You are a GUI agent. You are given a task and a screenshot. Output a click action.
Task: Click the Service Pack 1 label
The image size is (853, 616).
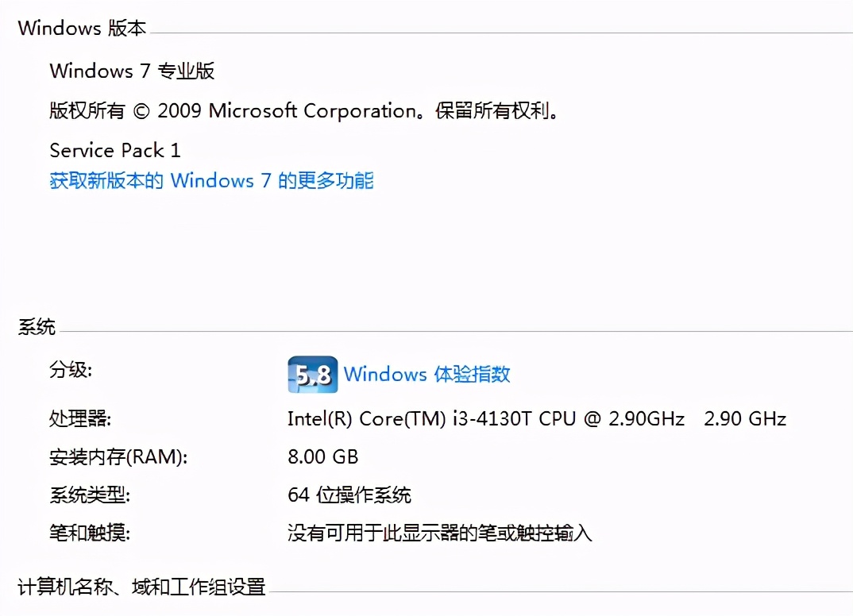114,150
